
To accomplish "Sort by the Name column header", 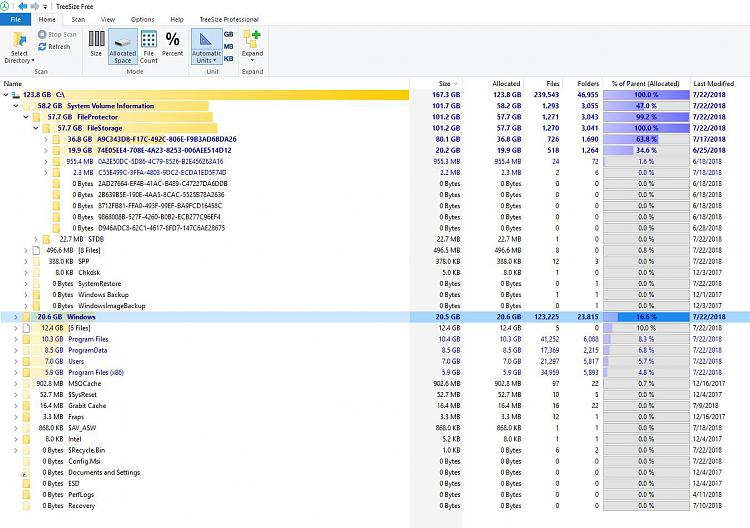I will click(13, 83).
